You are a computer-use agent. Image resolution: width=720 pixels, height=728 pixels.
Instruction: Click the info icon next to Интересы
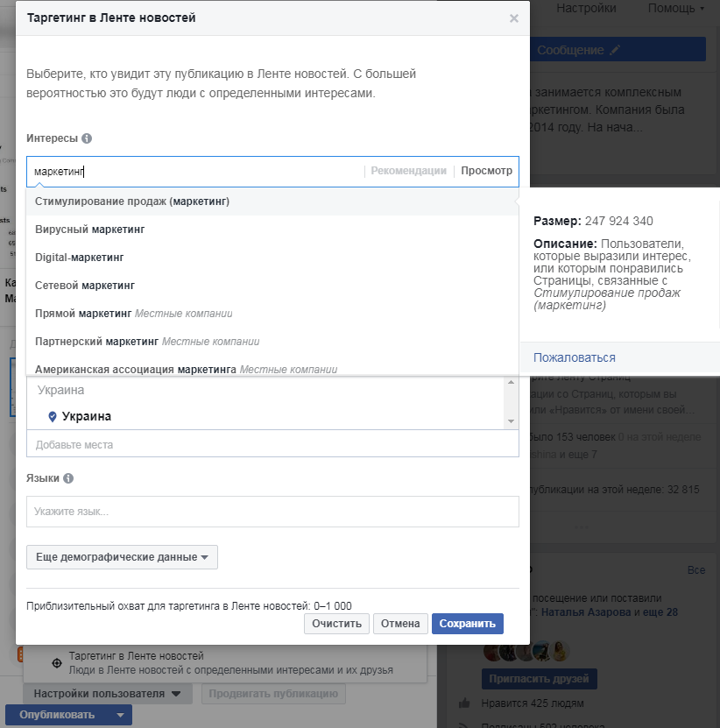(x=87, y=138)
